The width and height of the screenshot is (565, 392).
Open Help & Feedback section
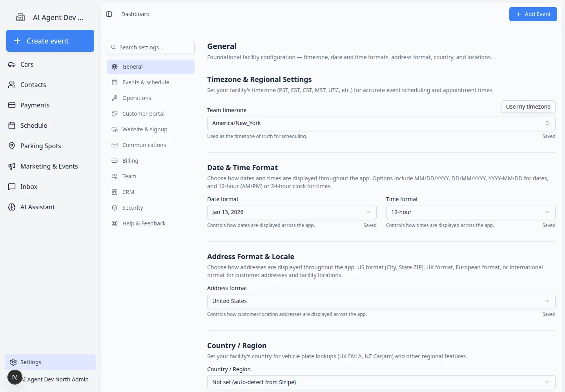point(151,223)
